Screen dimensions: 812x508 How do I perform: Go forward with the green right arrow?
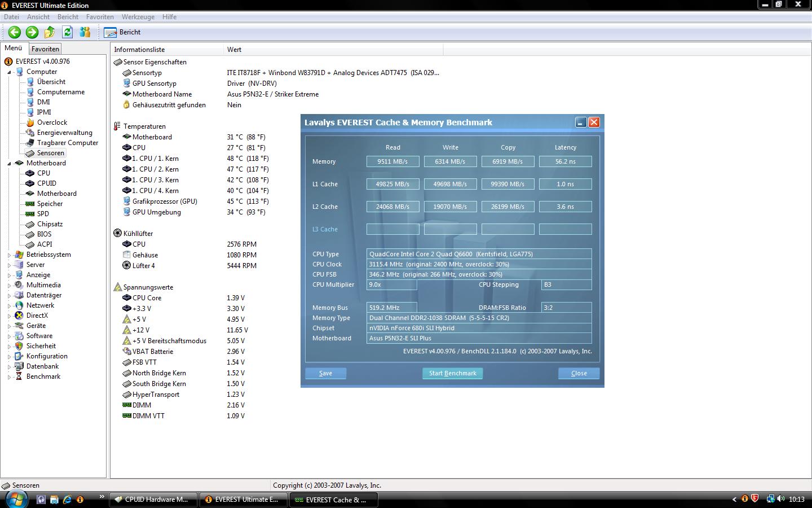(x=32, y=32)
